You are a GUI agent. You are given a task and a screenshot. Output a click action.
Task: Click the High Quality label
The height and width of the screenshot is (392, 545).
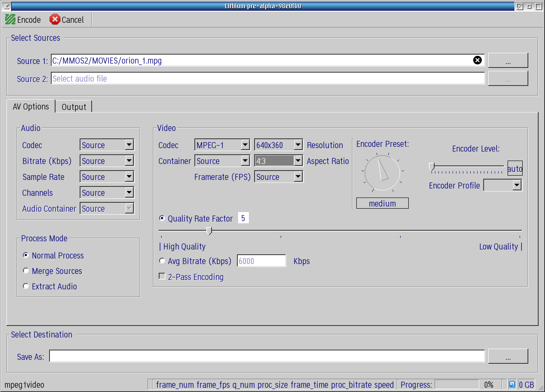[184, 246]
